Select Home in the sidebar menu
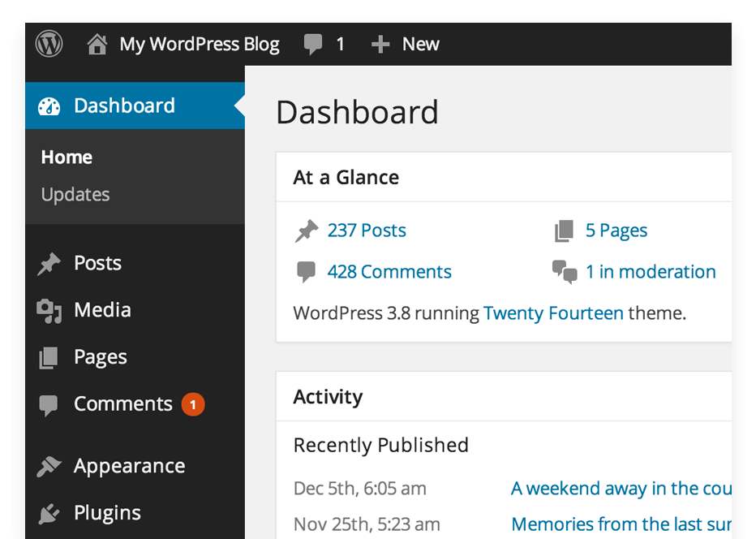The image size is (756, 539). click(67, 157)
